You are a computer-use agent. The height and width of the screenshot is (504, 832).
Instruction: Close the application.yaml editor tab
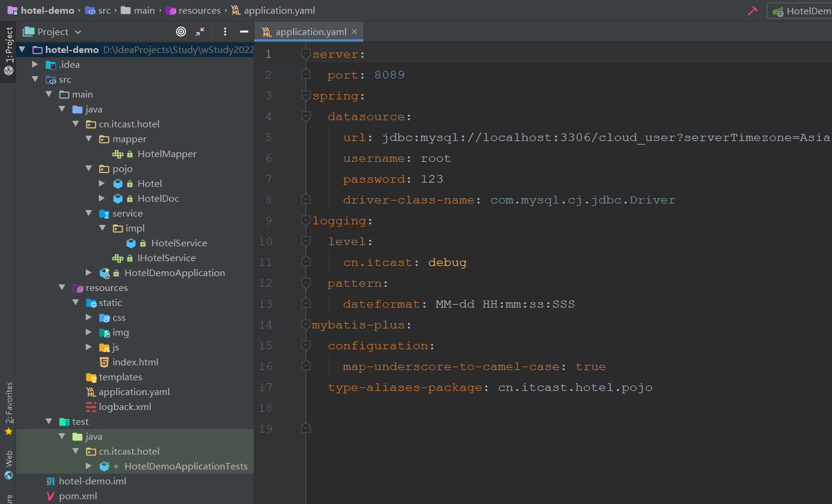click(x=354, y=32)
